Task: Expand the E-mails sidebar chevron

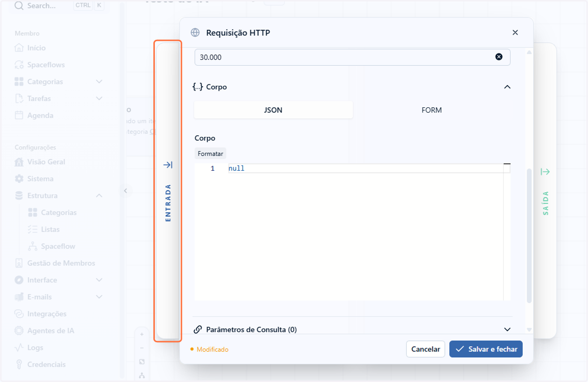Action: pyautogui.click(x=99, y=297)
